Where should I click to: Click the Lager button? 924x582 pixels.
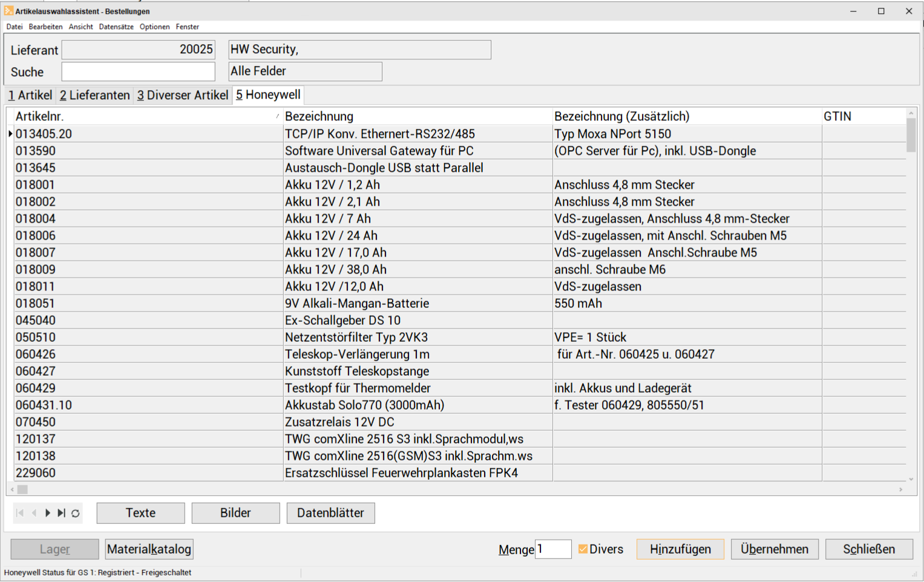tap(54, 549)
